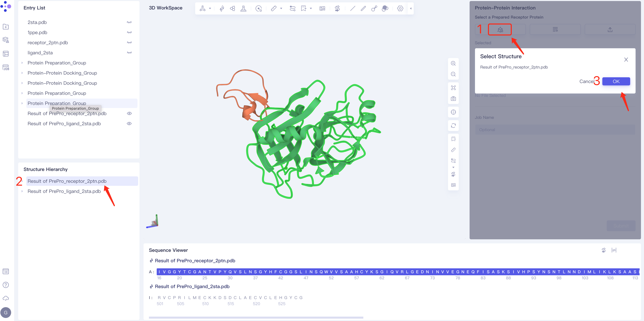The width and height of the screenshot is (644, 321).
Task: Zoom in using the magnifier icon
Action: 453,63
